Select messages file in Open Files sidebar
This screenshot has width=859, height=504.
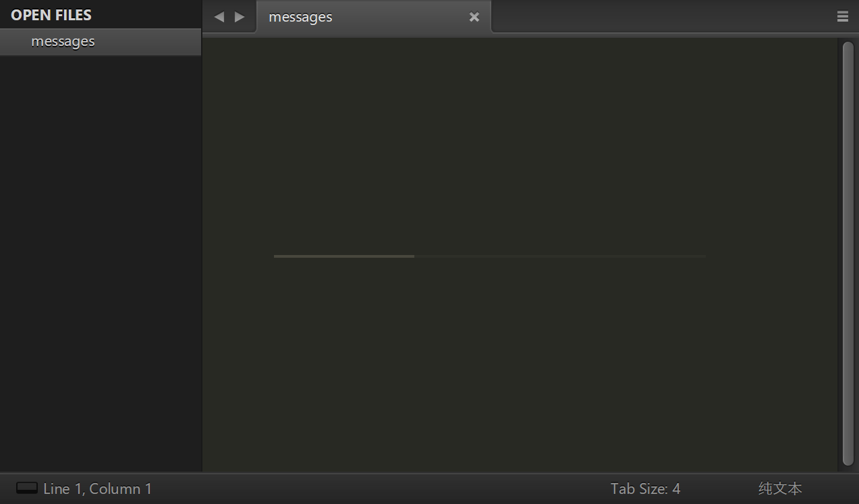[x=101, y=42]
